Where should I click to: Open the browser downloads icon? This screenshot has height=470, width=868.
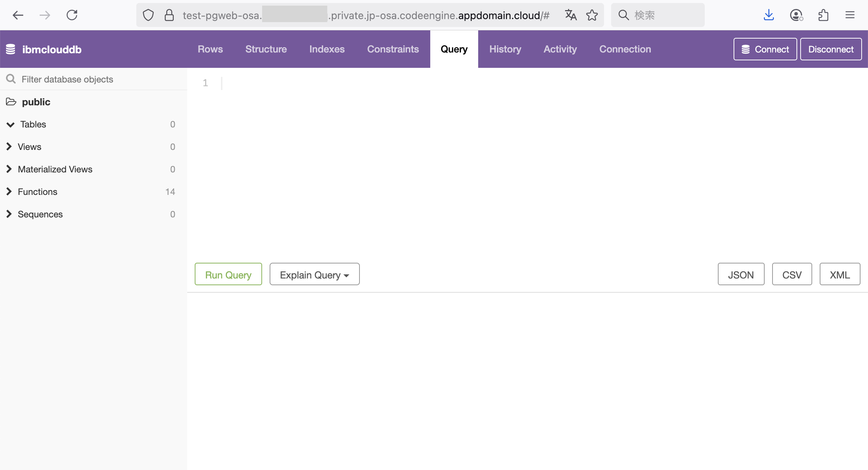[769, 15]
